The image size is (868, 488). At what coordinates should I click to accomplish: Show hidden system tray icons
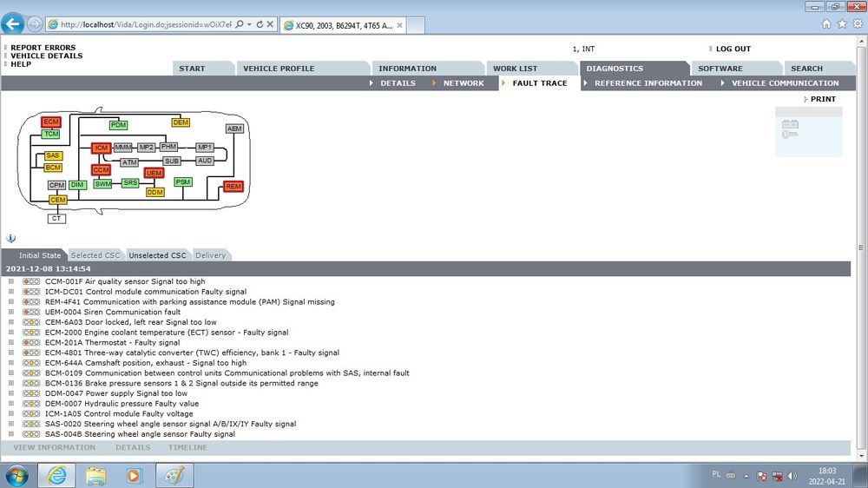[x=746, y=476]
